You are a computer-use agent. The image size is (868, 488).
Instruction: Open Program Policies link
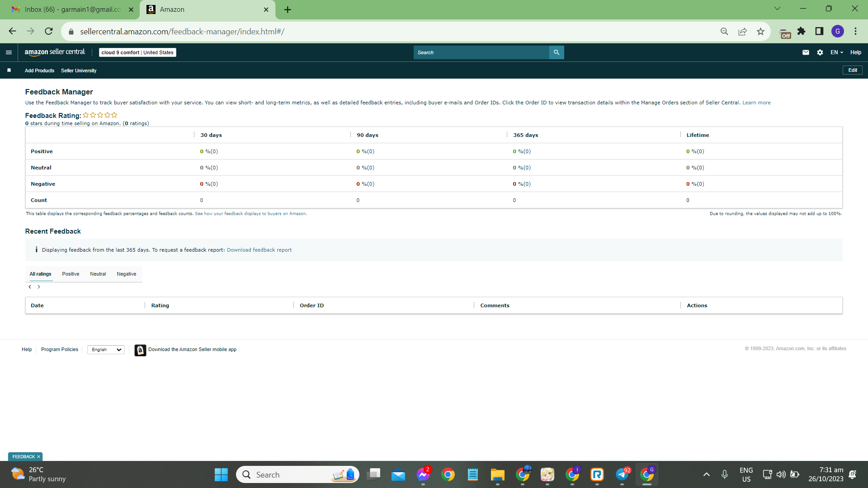tap(60, 350)
